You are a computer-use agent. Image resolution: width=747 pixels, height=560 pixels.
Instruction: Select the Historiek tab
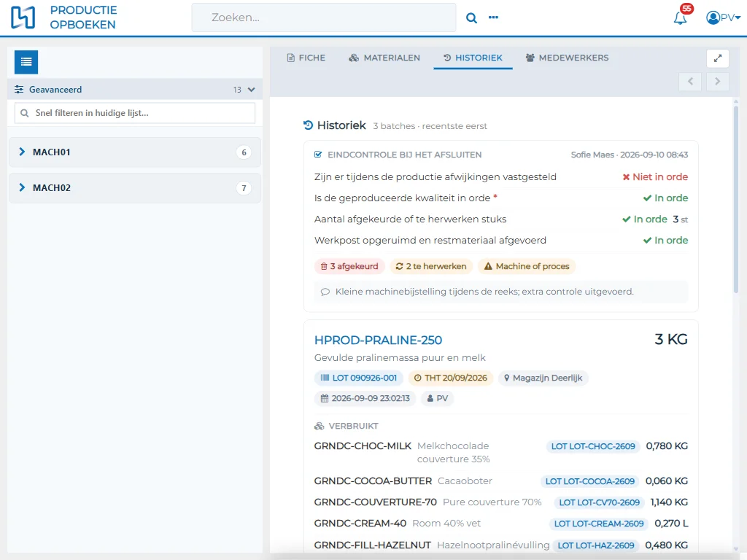473,58
